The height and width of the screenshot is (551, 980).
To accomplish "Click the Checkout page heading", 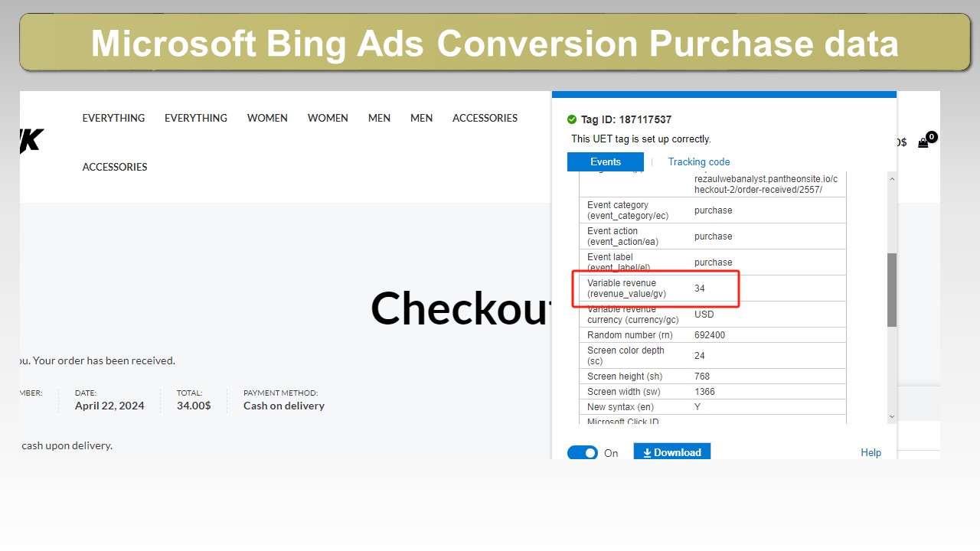I will (461, 308).
